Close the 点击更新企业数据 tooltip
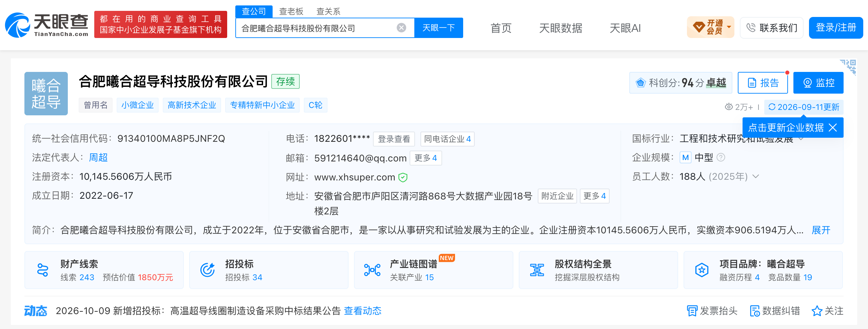Viewport: 868px width, 329px height. click(x=833, y=128)
